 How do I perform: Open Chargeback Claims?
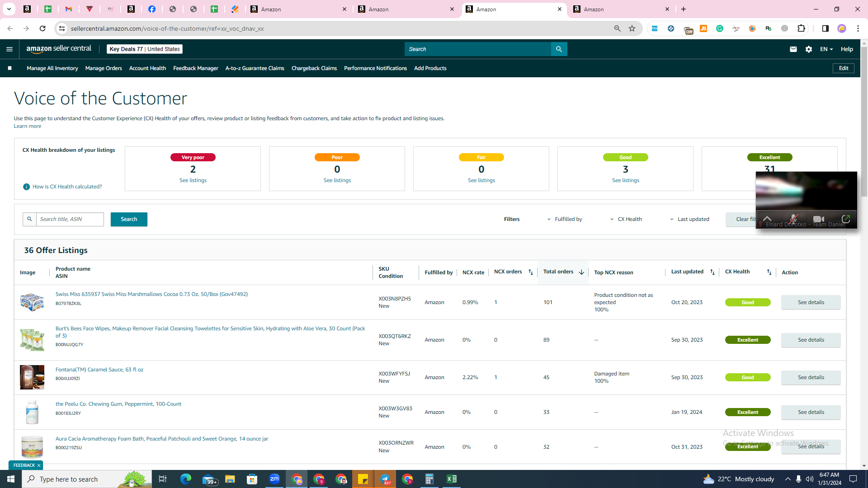(x=314, y=68)
